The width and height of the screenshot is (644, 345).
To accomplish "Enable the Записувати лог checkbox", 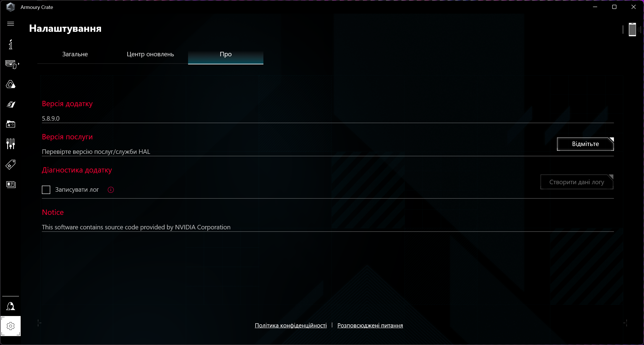I will (x=46, y=190).
